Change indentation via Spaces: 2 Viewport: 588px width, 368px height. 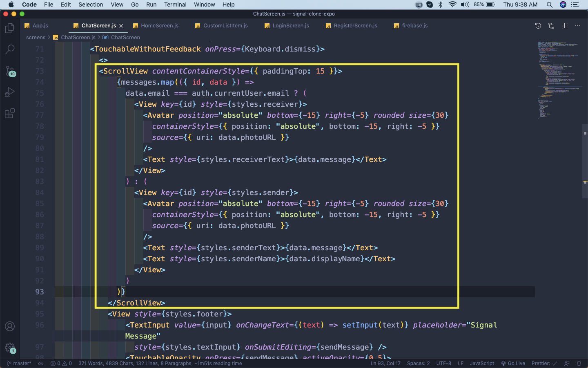click(x=418, y=364)
